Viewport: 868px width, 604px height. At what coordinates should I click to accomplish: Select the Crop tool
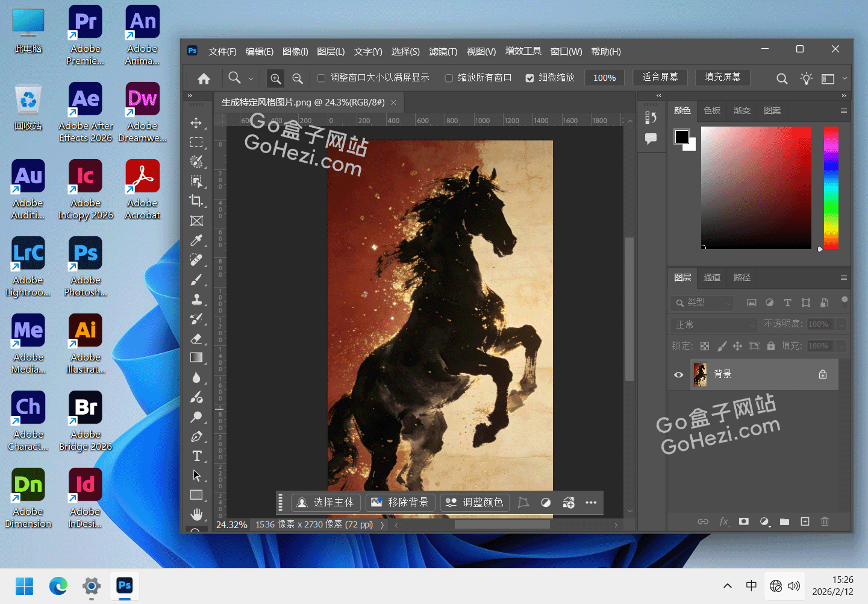[196, 201]
